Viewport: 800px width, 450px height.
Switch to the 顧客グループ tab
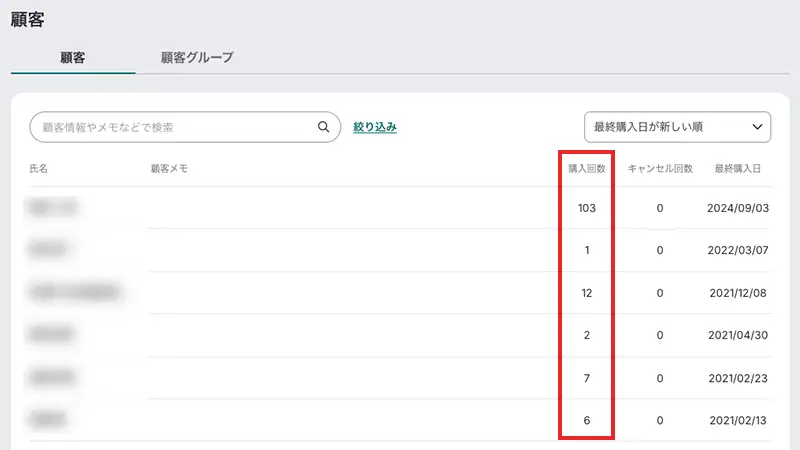[197, 58]
